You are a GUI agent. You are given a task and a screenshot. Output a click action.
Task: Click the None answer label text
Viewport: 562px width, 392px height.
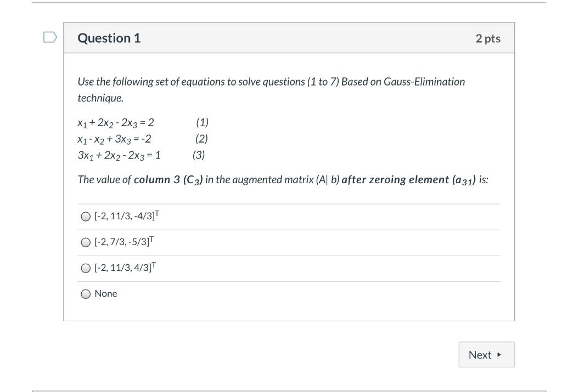coord(107,293)
